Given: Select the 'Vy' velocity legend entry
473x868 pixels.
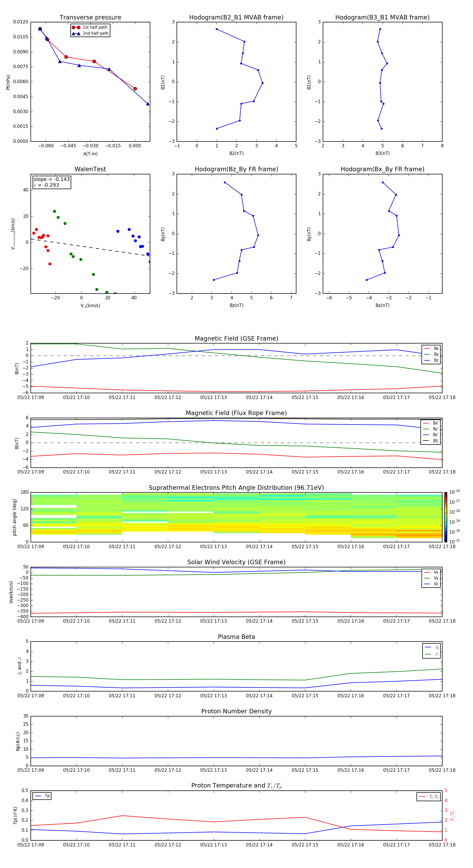Looking at the screenshot, I should [431, 578].
